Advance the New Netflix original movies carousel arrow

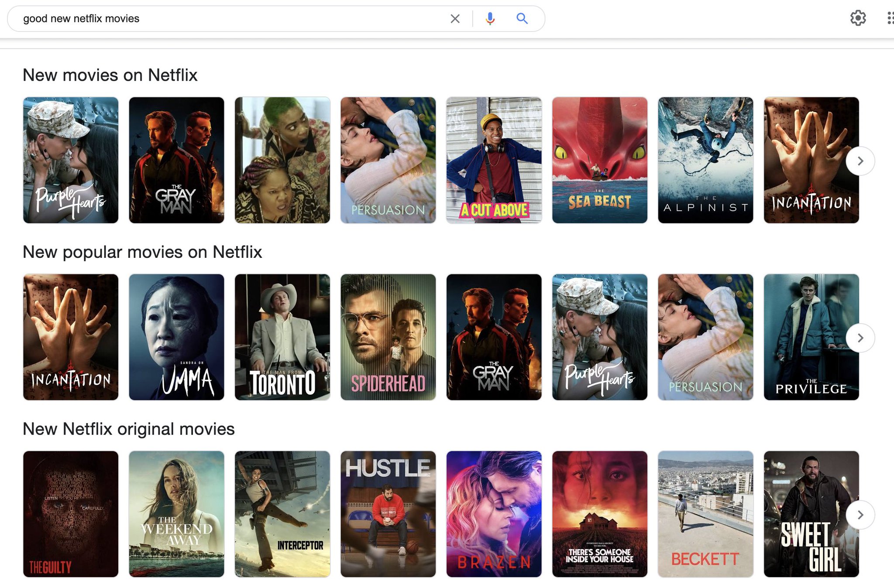860,515
